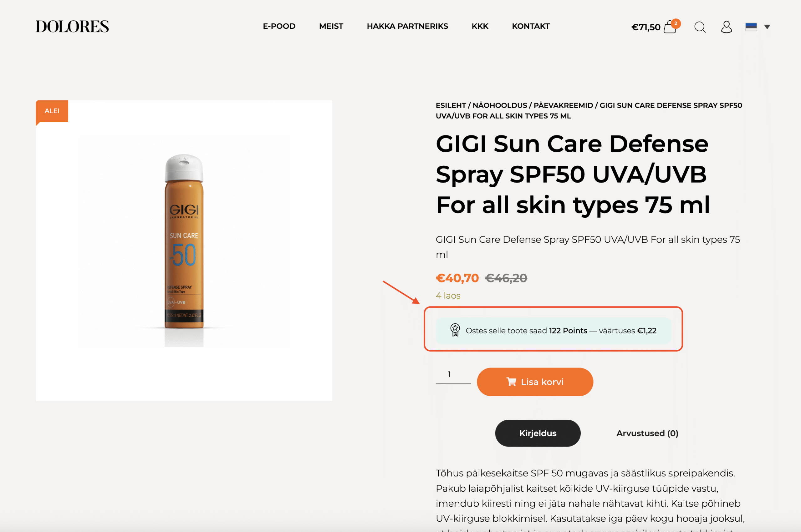Open the KONTAKT page
Screen dimensions: 801x532
(531, 26)
